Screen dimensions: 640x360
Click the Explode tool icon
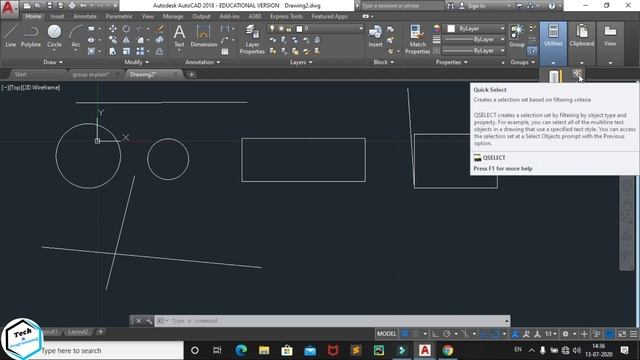[x=160, y=40]
